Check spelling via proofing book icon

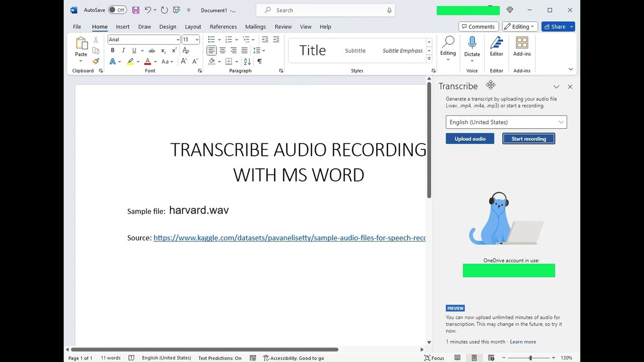click(x=131, y=358)
